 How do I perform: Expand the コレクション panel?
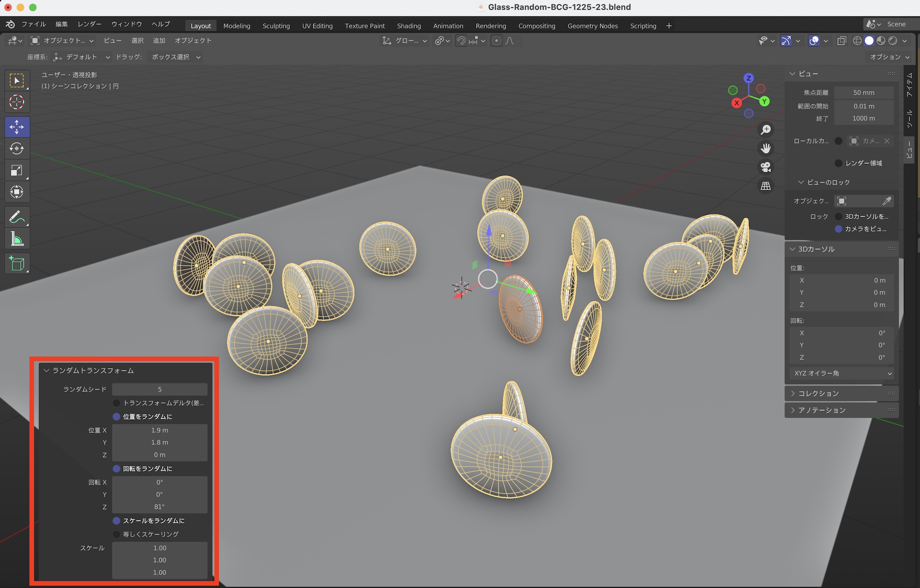[x=818, y=393]
